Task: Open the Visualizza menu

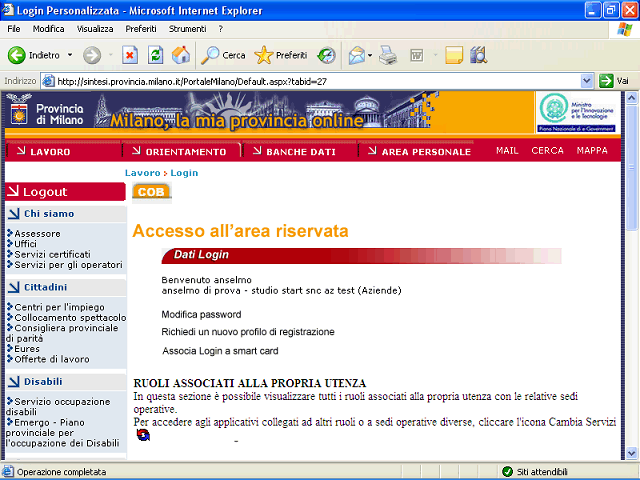Action: pos(95,29)
